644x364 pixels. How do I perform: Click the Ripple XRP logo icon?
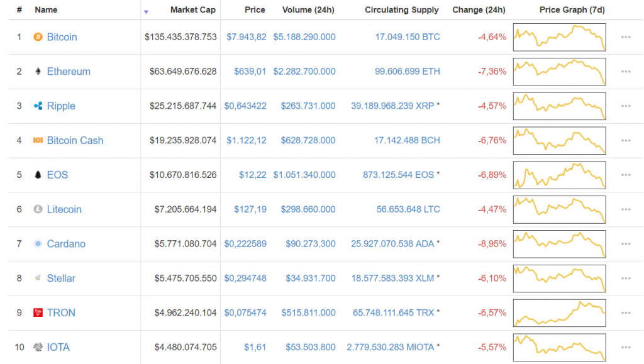pyautogui.click(x=39, y=106)
